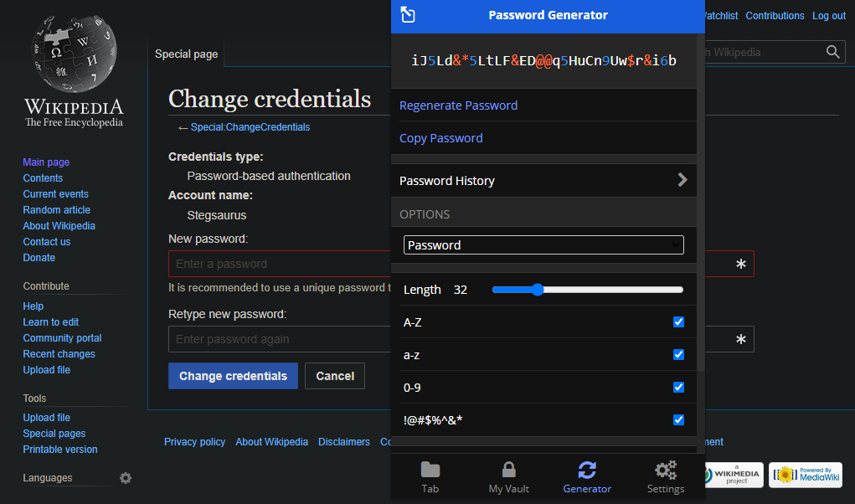855x504 pixels.
Task: Click the New password input field
Action: click(x=276, y=263)
